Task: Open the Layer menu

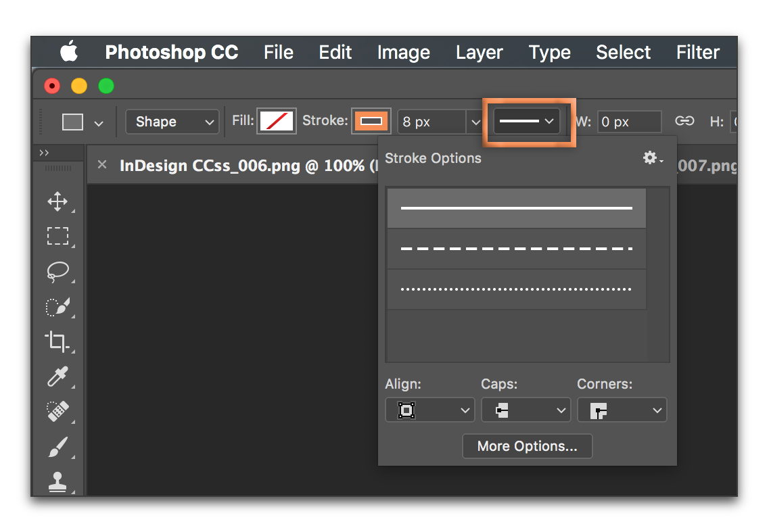Action: (479, 52)
